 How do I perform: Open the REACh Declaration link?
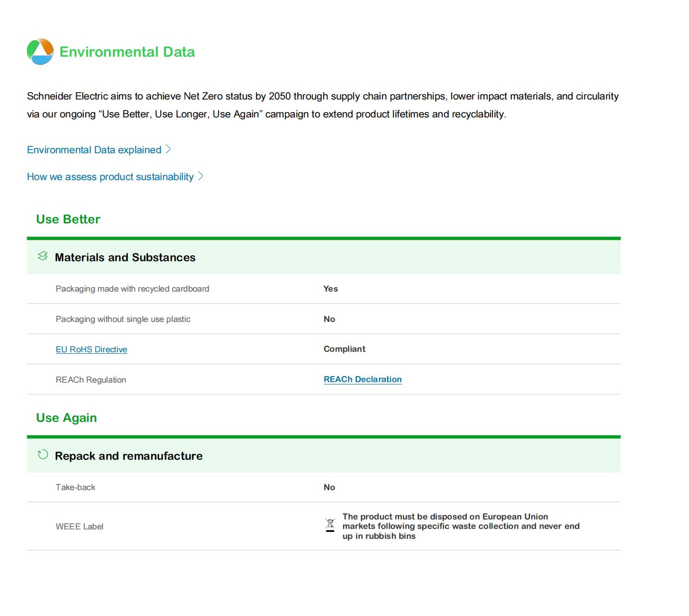(362, 379)
